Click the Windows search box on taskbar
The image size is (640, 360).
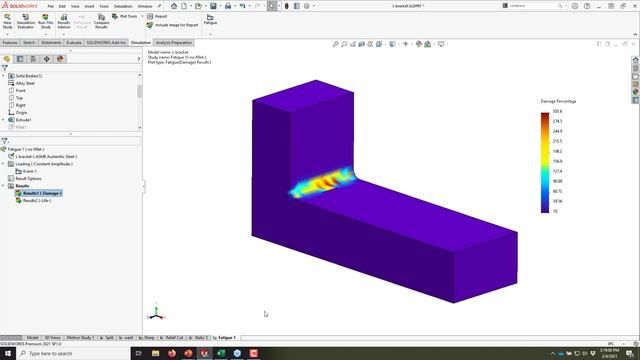coord(73,353)
